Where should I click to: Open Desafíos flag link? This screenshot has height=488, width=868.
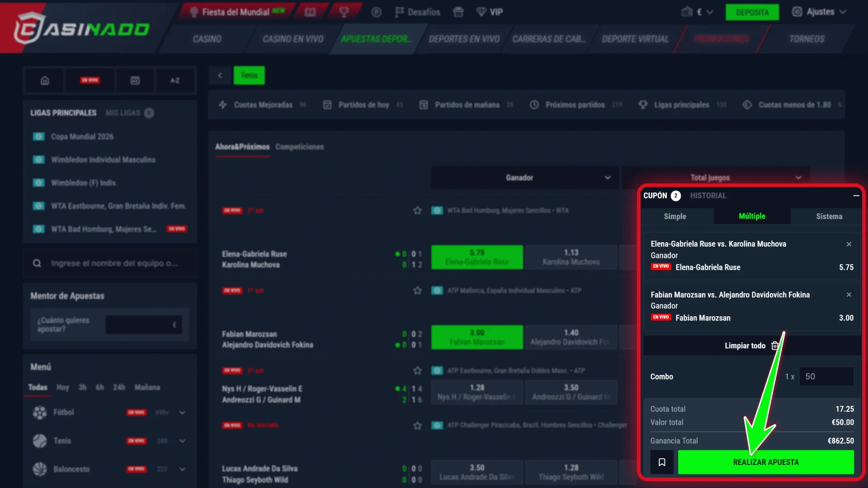[x=417, y=12]
